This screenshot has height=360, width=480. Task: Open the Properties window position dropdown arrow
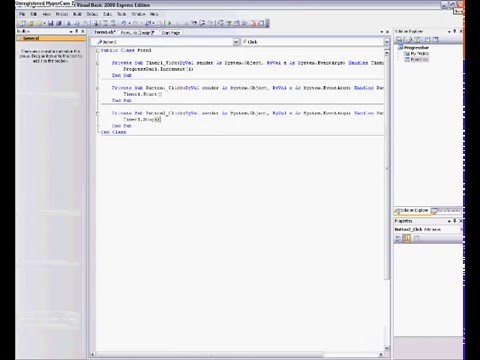coord(449,221)
